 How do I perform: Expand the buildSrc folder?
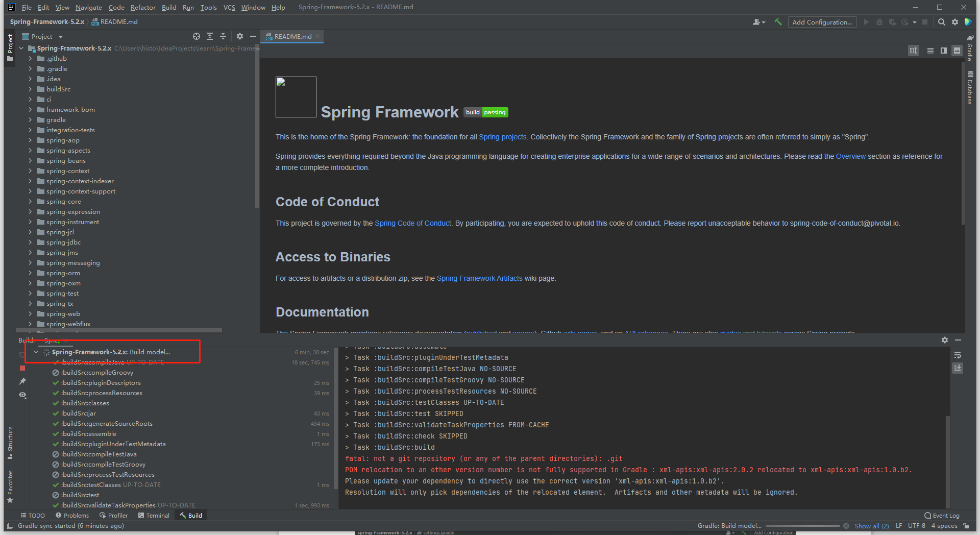(x=30, y=89)
